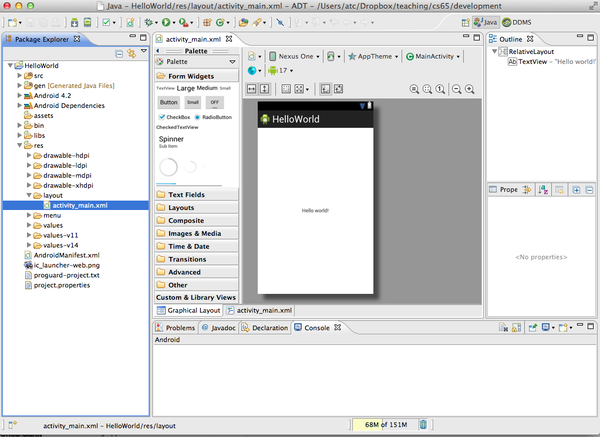Switch to the Javadoc tab
The image size is (600, 437).
[x=219, y=328]
